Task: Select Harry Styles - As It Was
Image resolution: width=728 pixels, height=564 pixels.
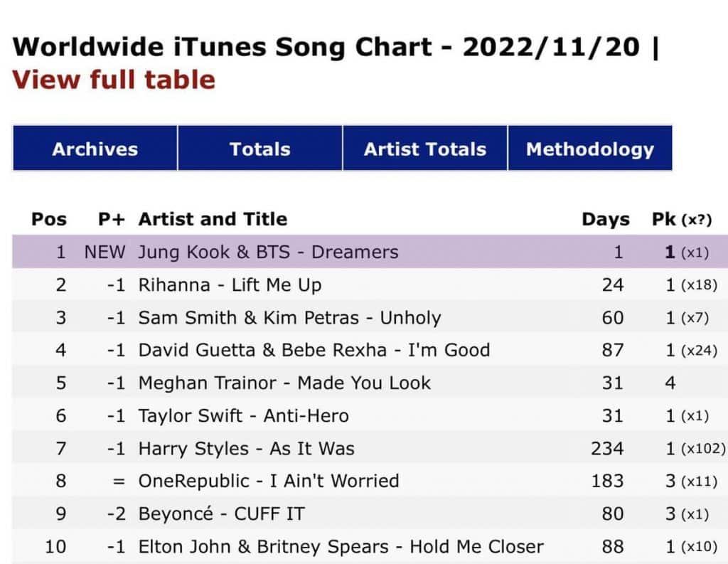Action: pos(246,449)
